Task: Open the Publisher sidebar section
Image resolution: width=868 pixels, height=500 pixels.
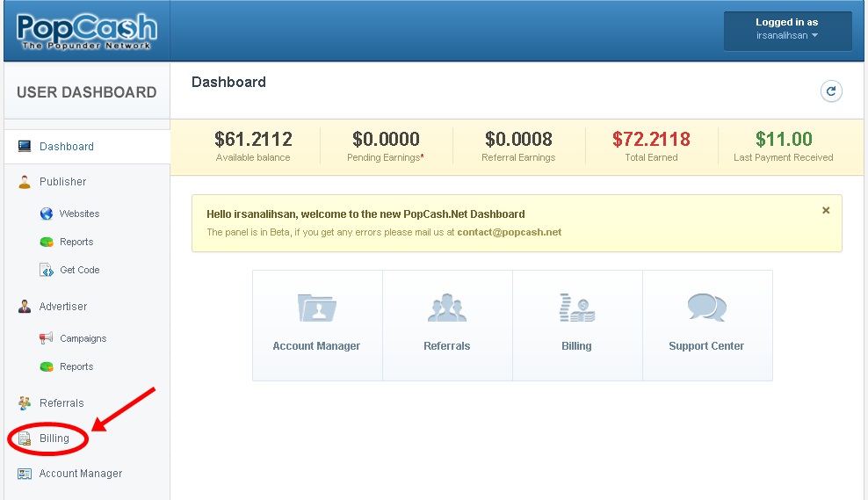Action: (62, 182)
